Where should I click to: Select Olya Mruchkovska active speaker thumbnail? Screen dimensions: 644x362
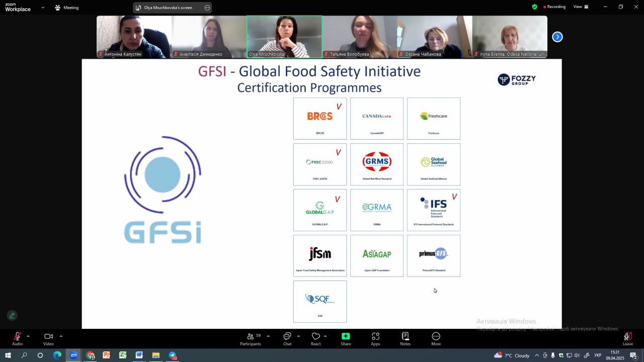pyautogui.click(x=284, y=37)
